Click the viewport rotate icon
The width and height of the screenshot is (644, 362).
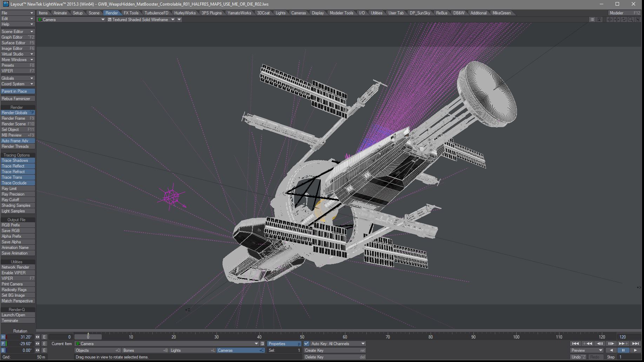(624, 20)
